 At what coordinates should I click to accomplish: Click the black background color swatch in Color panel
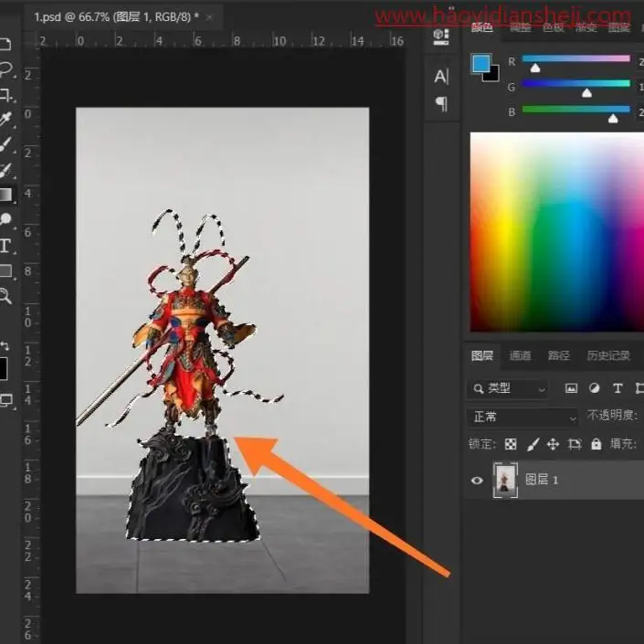(494, 76)
